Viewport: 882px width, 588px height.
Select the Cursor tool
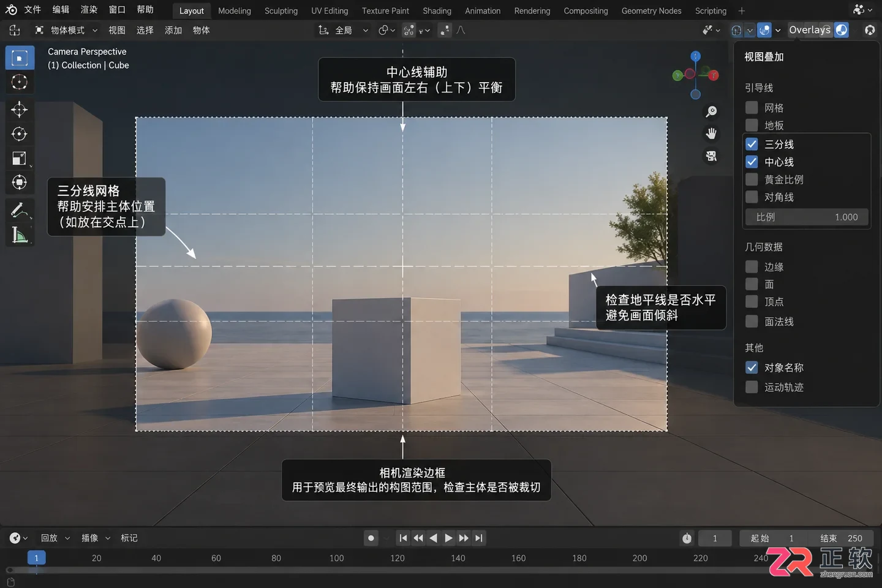[x=20, y=82]
